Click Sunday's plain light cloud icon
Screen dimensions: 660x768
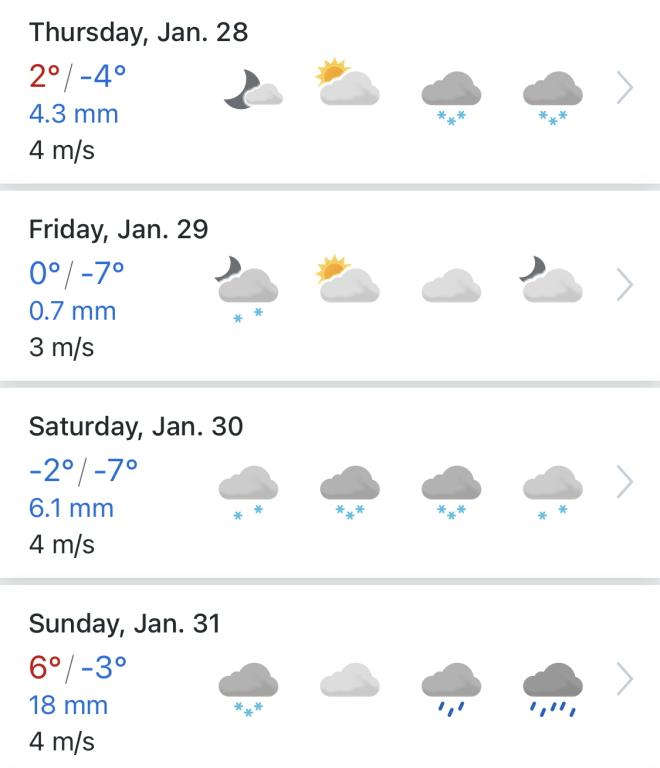[349, 682]
